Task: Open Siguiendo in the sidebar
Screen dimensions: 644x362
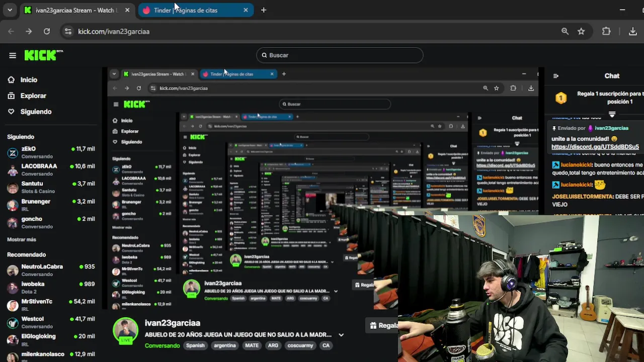Action: coord(36,112)
